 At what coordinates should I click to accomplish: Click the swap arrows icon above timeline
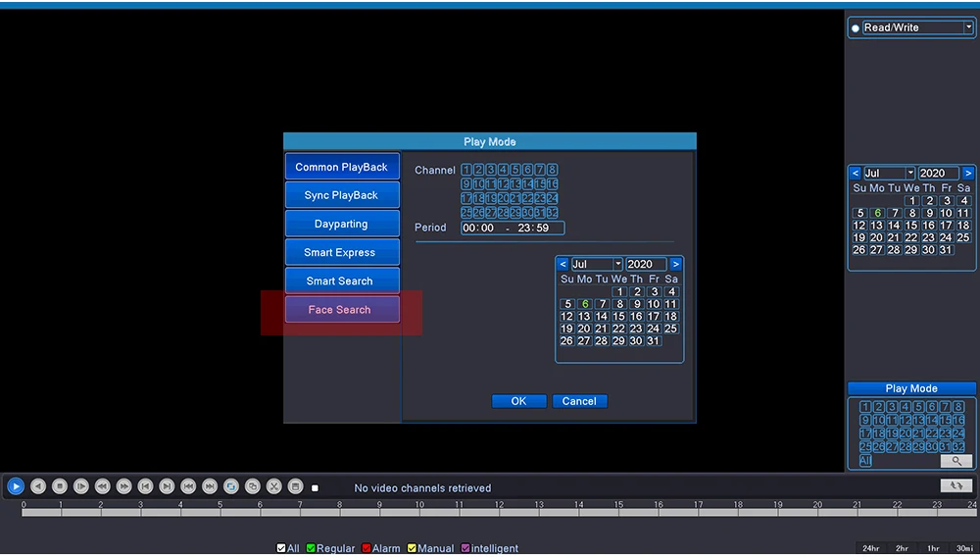pos(956,485)
